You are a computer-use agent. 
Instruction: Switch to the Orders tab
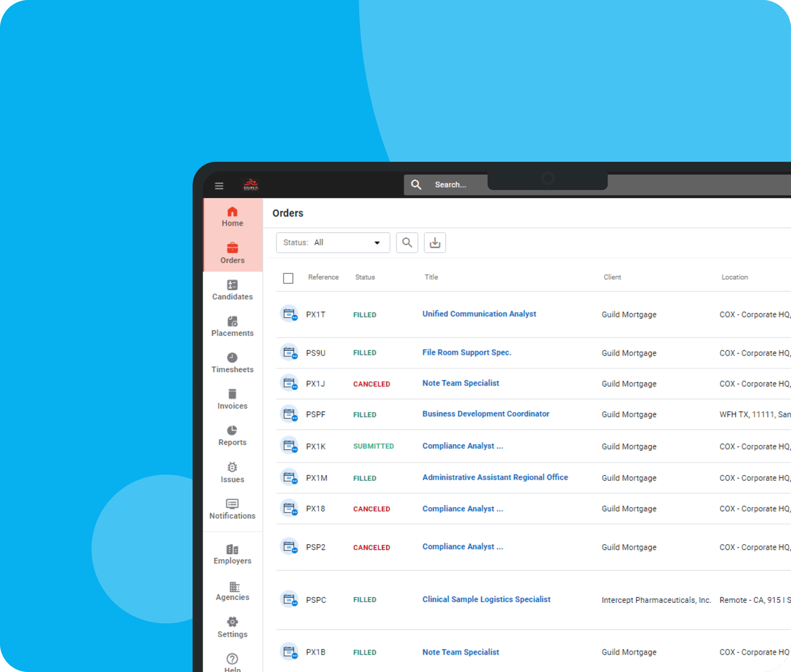[x=232, y=253]
